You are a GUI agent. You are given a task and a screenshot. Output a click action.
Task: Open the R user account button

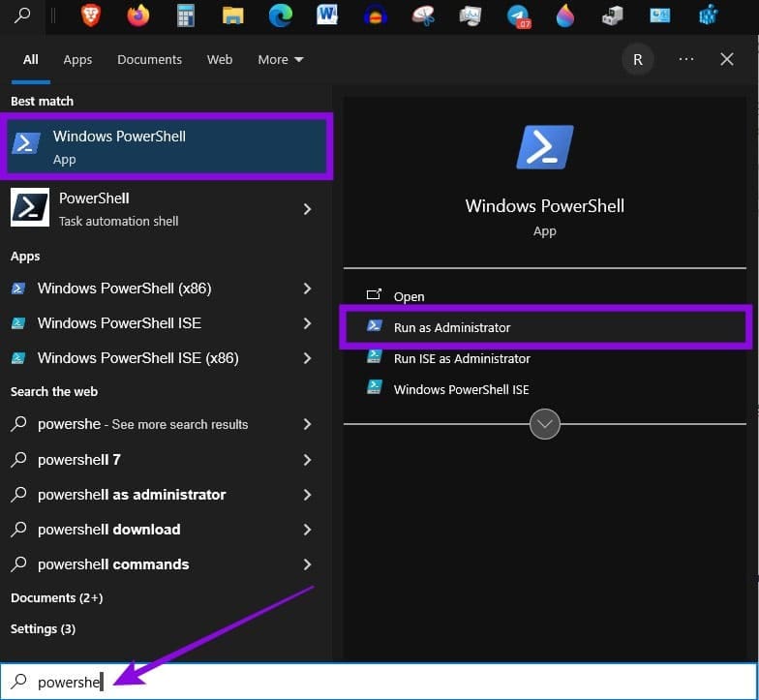point(638,60)
